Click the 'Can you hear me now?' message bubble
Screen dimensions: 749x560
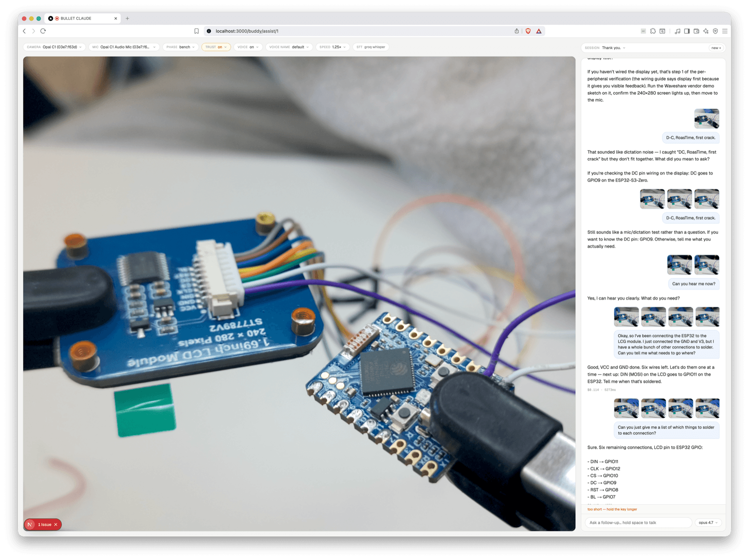[694, 284]
